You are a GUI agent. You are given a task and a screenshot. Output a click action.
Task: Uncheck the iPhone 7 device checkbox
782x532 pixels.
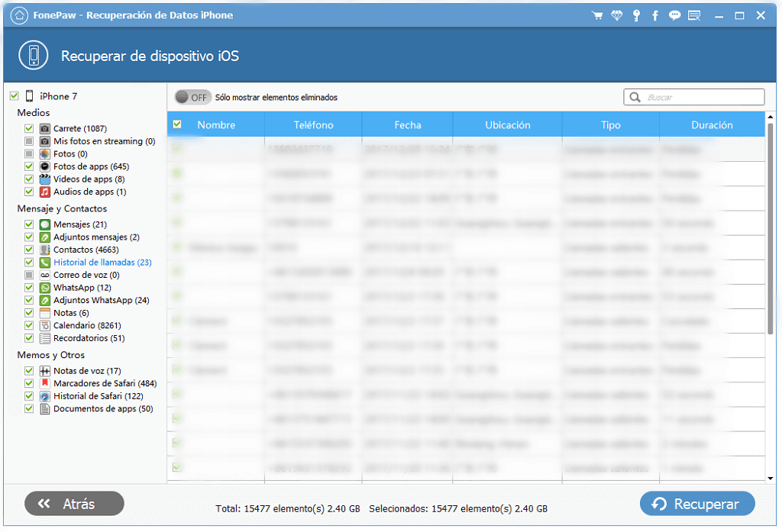click(x=14, y=95)
